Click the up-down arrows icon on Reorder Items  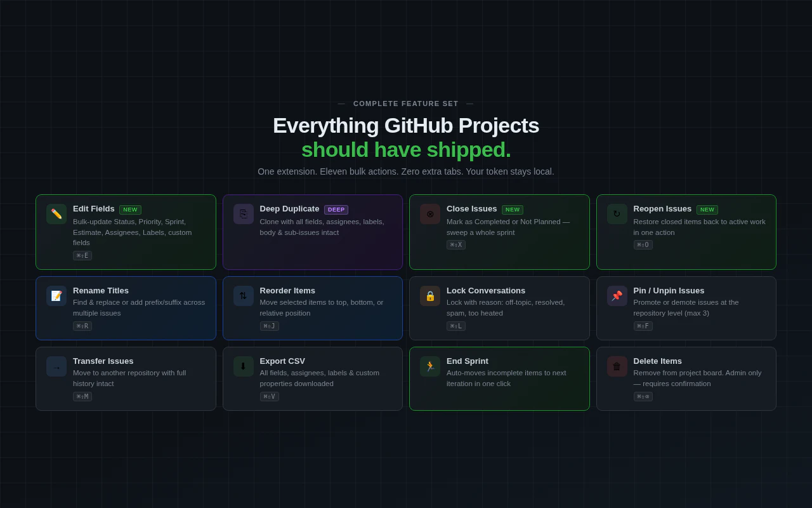coord(243,296)
